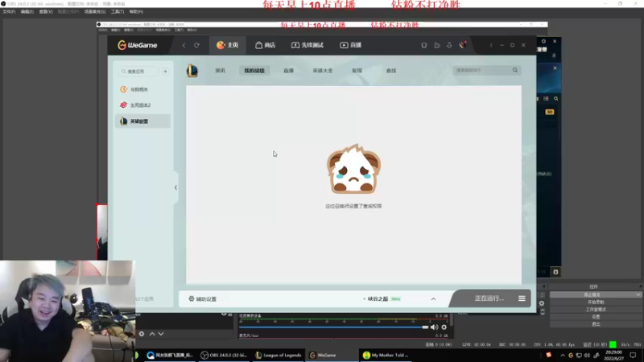Switch to the 查找 sub-tab
Screen dimensions: 644x362
pos(391,71)
